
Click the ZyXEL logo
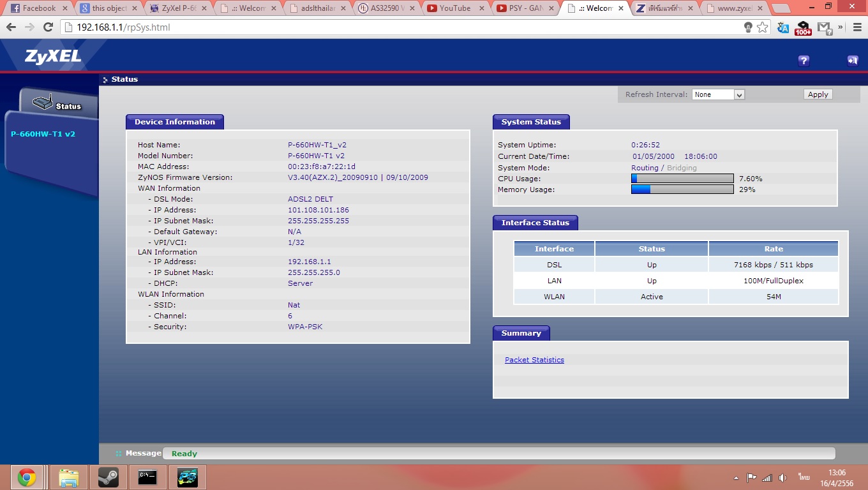(53, 56)
